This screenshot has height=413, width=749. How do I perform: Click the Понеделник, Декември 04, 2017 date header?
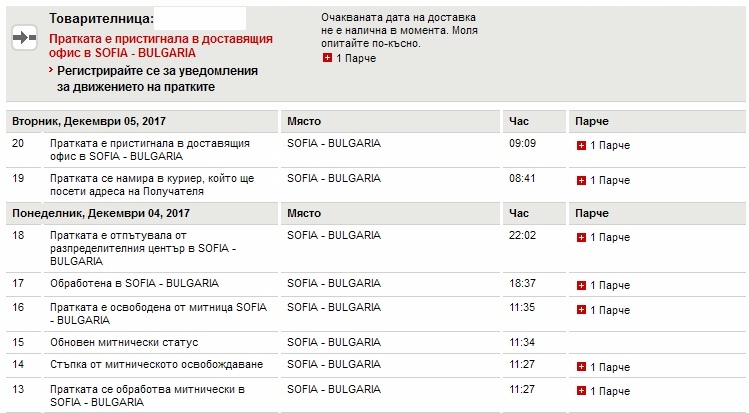101,213
